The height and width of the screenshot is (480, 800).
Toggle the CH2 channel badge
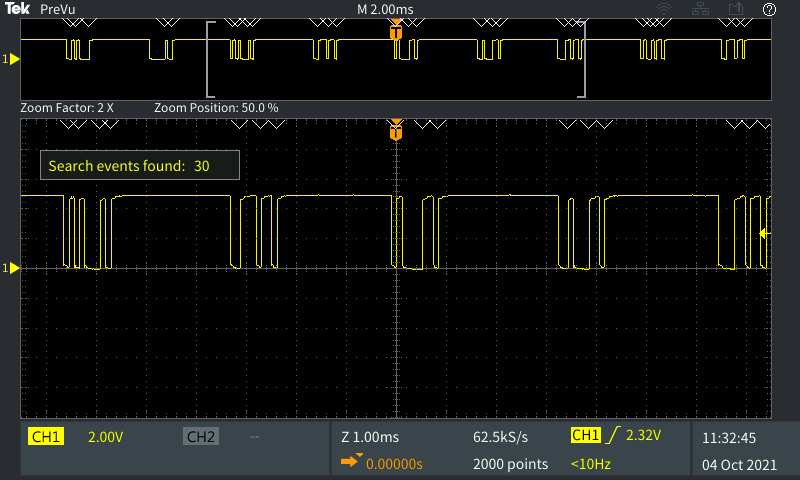click(200, 437)
